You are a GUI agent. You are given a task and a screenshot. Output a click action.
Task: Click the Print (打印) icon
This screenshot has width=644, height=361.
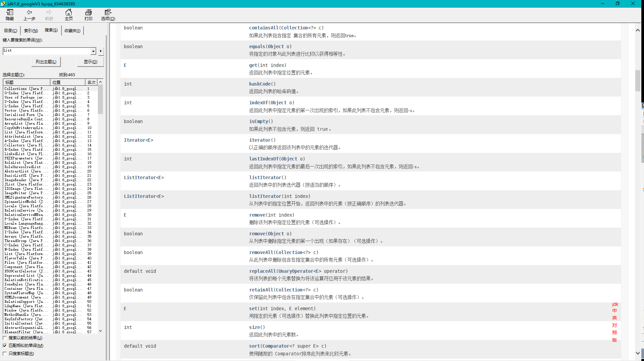click(88, 13)
